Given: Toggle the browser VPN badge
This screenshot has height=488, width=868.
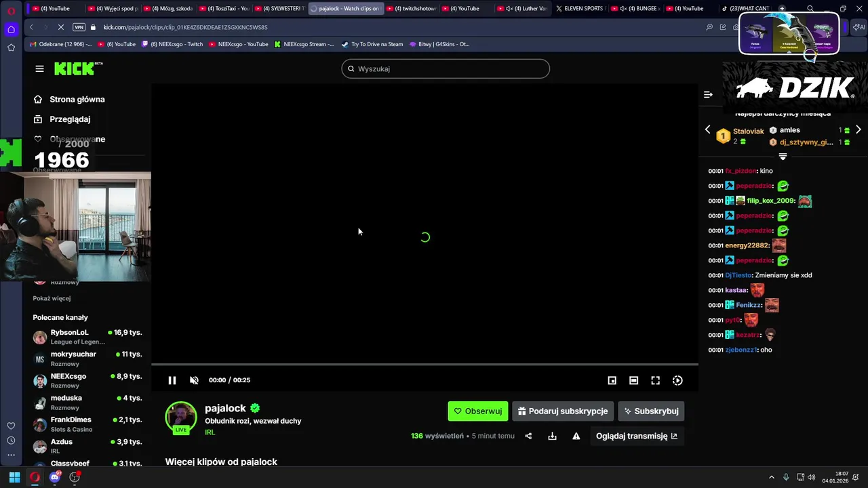Looking at the screenshot, I should click(x=79, y=27).
